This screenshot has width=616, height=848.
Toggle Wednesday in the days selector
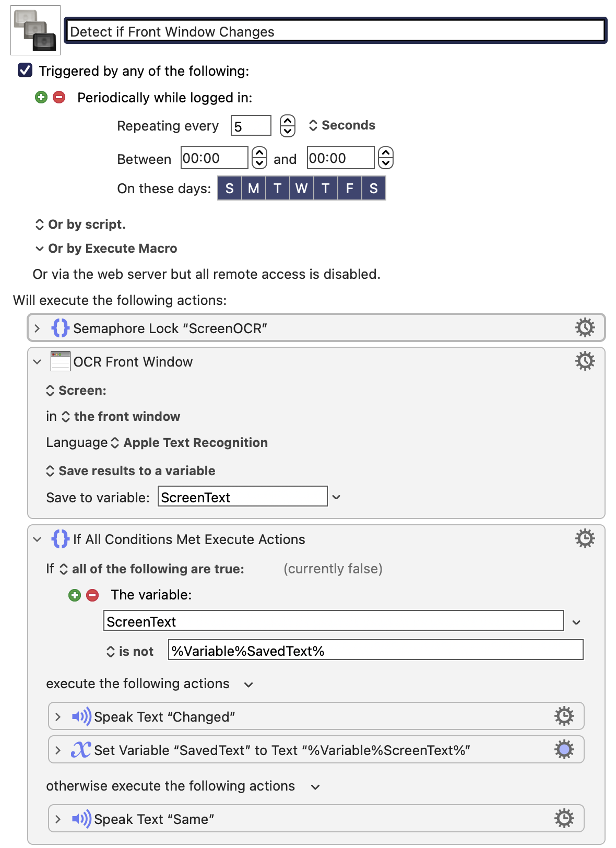pyautogui.click(x=301, y=189)
